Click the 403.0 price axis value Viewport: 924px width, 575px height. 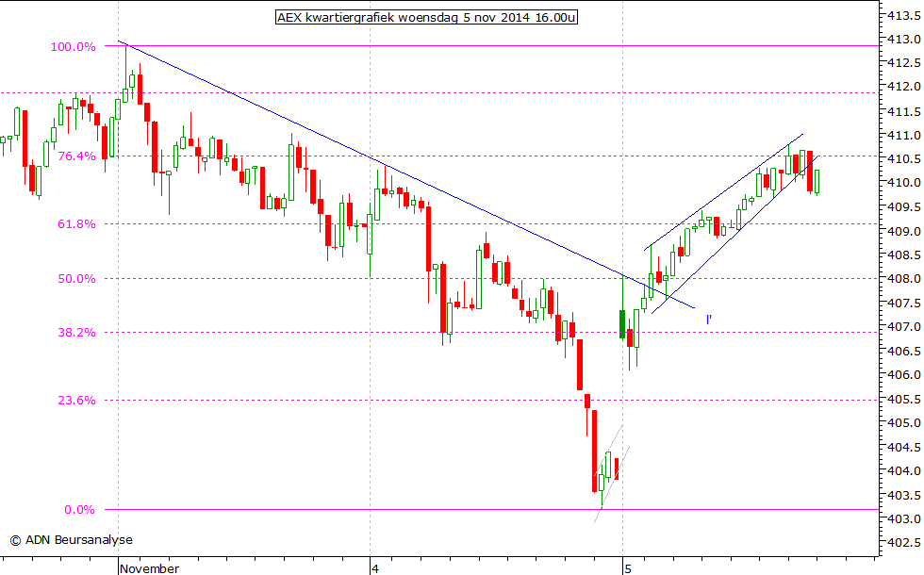904,519
